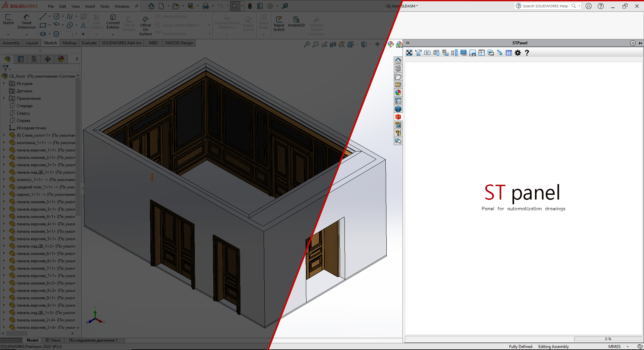Switch to the Evaluate tab
644x350 pixels.
pos(89,43)
